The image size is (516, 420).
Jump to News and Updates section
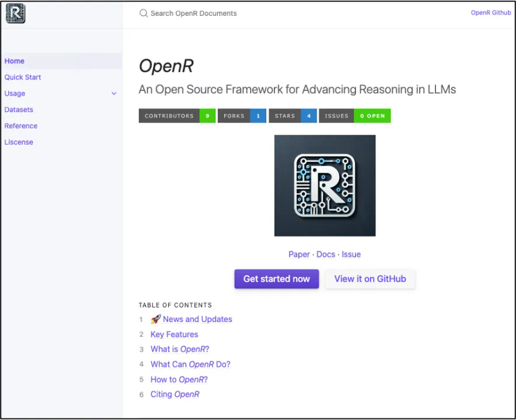coord(197,319)
